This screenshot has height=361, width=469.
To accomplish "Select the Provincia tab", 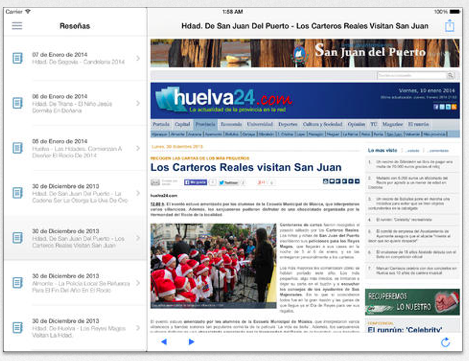I will 205,124.
